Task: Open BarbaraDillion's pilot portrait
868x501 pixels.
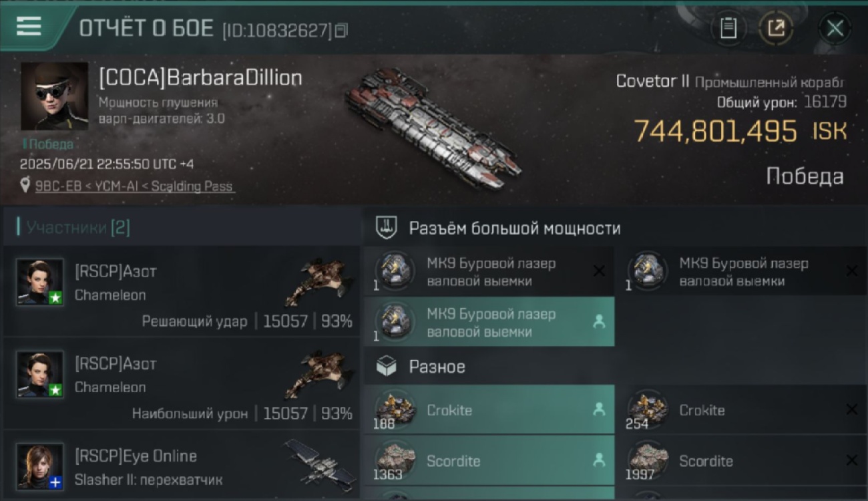Action: (54, 96)
